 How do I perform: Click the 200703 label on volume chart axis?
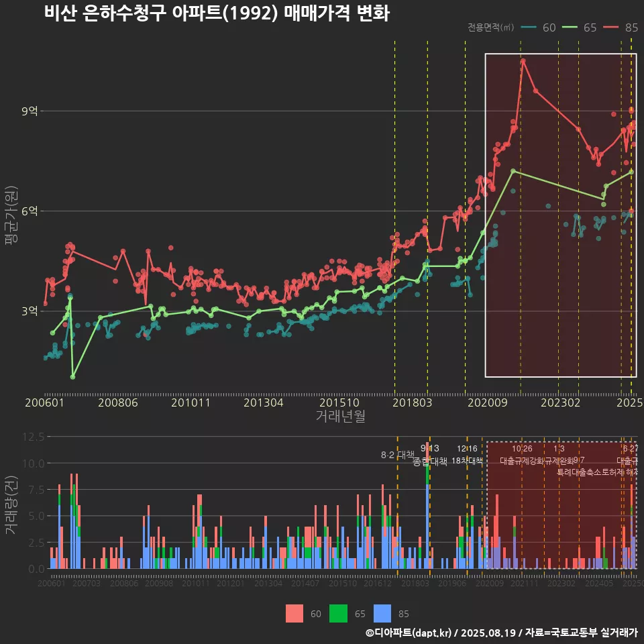tap(87, 583)
